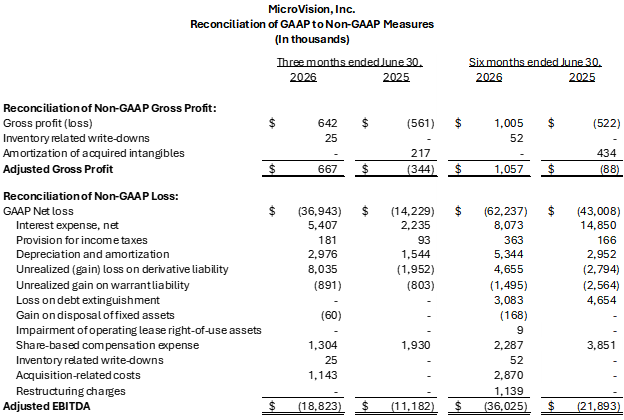Select adjusted gross profit value (344)

(420, 169)
